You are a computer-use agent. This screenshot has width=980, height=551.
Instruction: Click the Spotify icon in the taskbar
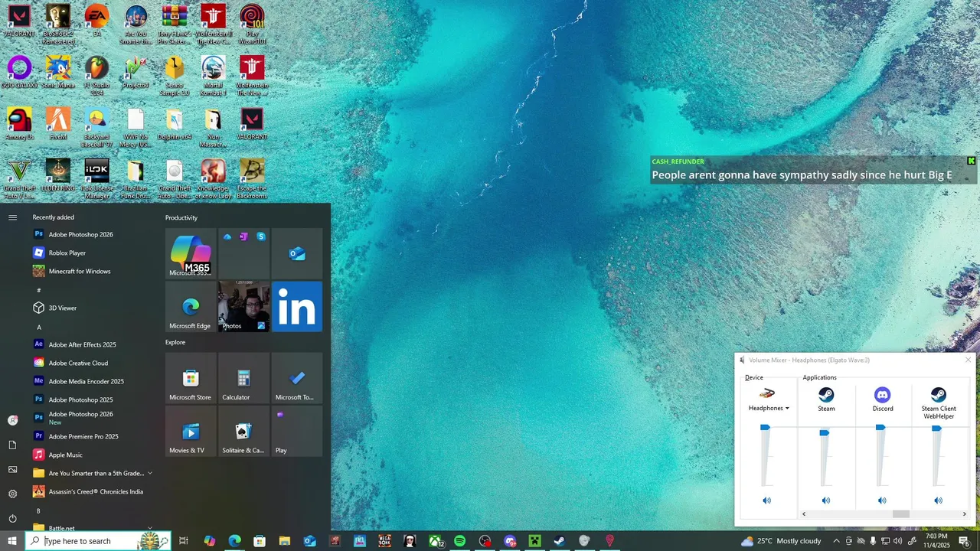point(459,541)
